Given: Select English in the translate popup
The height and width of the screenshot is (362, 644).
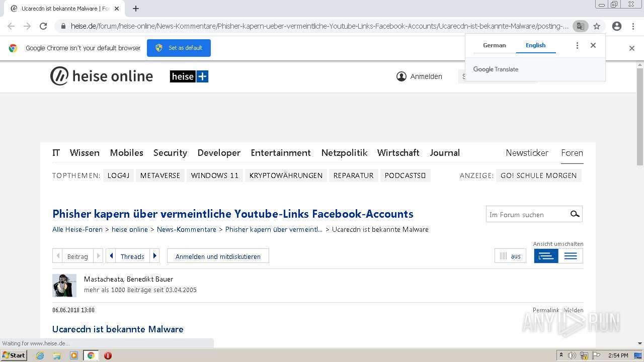Looking at the screenshot, I should (x=536, y=45).
